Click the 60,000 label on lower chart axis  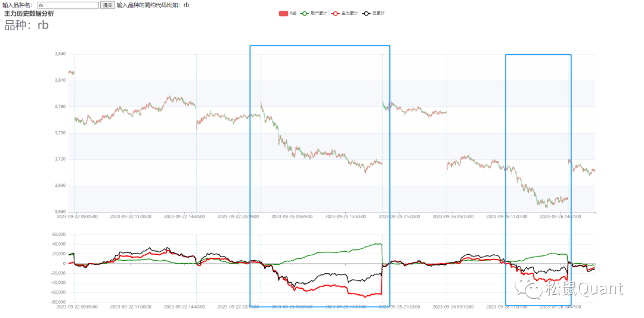click(x=58, y=234)
